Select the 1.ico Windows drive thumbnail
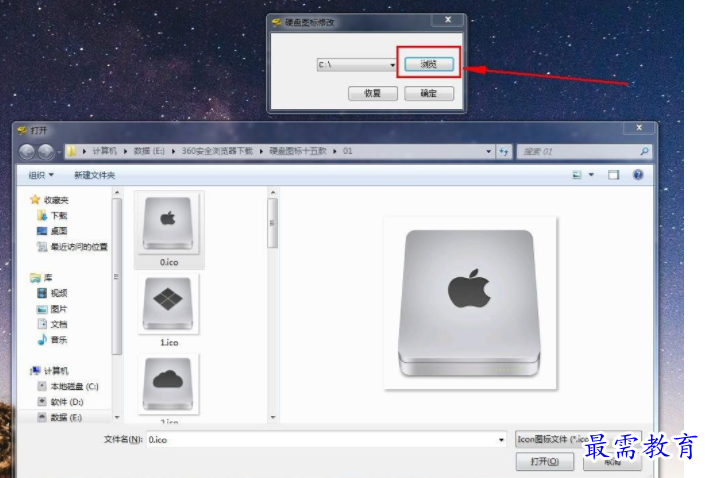 click(x=168, y=303)
